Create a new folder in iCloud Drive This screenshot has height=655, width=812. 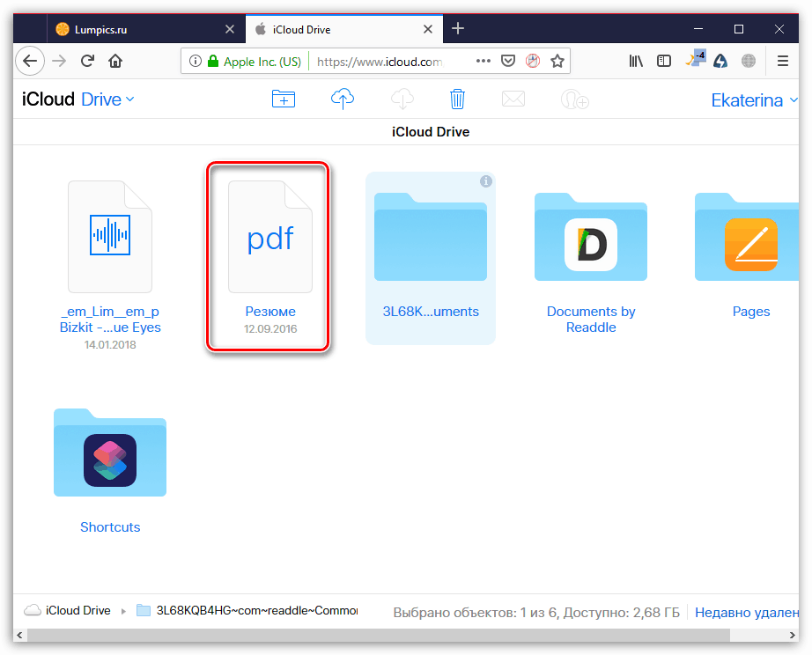pyautogui.click(x=283, y=99)
